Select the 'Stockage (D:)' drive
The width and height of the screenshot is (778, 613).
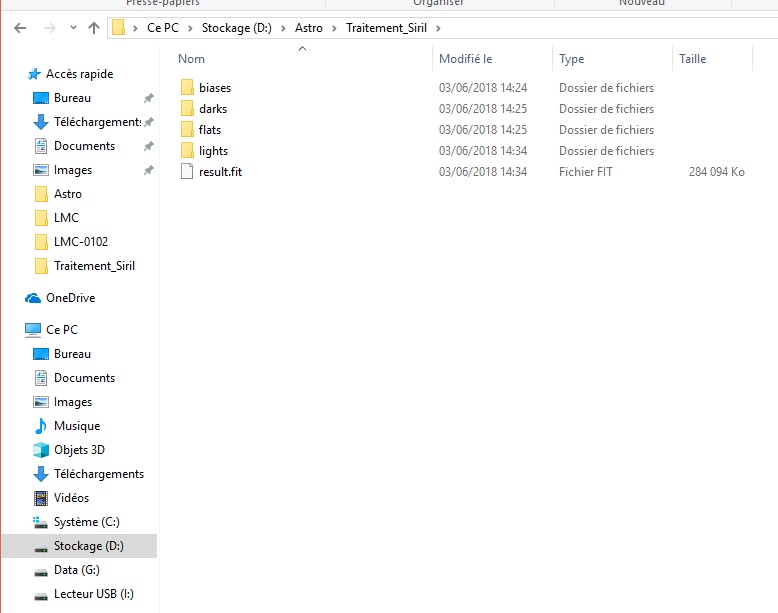pyautogui.click(x=89, y=546)
